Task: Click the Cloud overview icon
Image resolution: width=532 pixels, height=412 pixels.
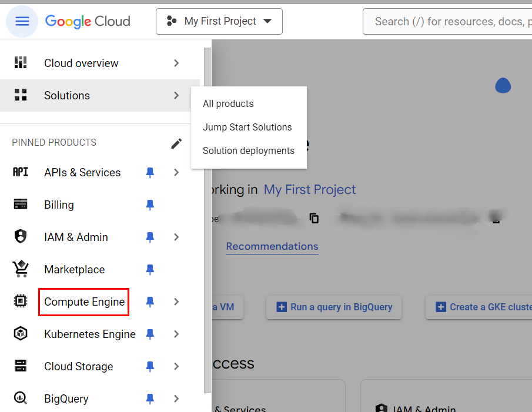Action: point(21,63)
